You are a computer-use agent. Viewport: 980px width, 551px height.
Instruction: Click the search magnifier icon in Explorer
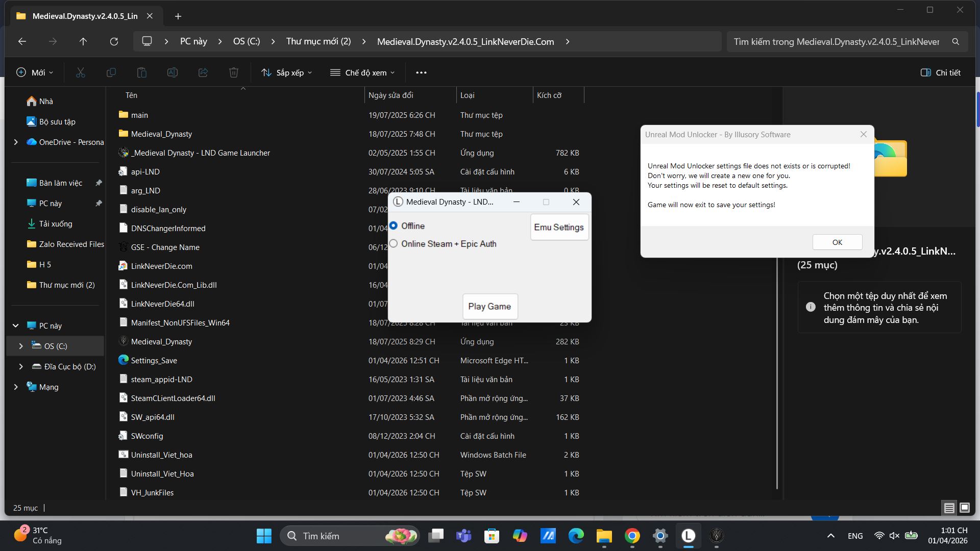coord(955,42)
